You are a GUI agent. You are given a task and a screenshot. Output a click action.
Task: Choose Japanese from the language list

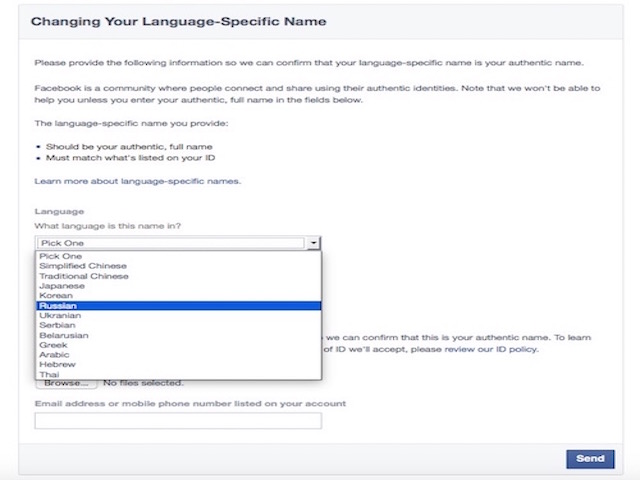(178, 286)
